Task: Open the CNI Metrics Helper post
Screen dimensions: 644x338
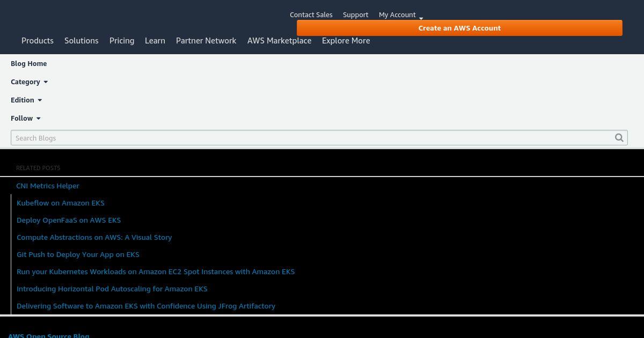Action: pos(48,186)
